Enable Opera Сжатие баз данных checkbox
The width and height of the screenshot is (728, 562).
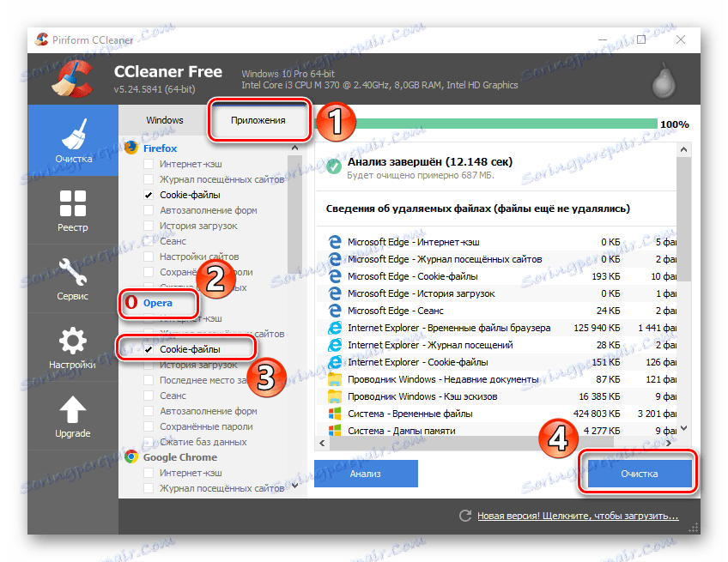pos(149,442)
